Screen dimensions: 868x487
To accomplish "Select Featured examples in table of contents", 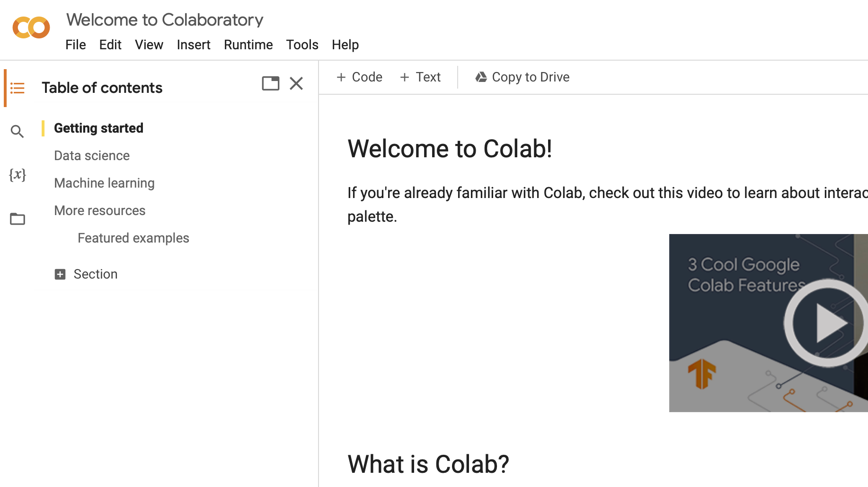I will click(133, 238).
